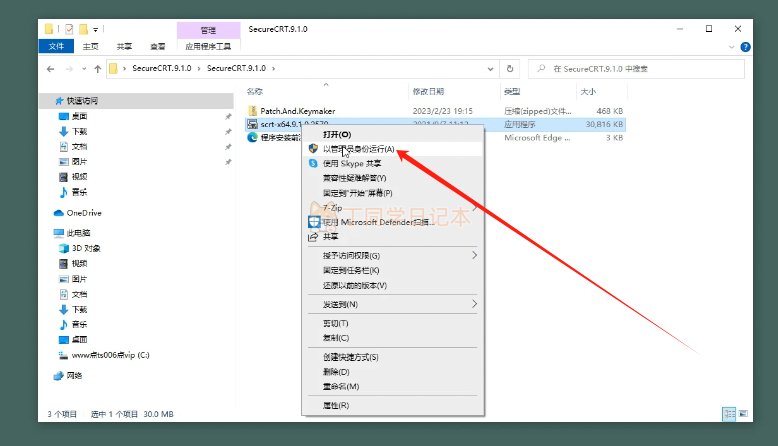Screen dimensions: 778x446
Task: Click inside the search SecureCRT.9.1.0 box
Action: click(x=637, y=69)
